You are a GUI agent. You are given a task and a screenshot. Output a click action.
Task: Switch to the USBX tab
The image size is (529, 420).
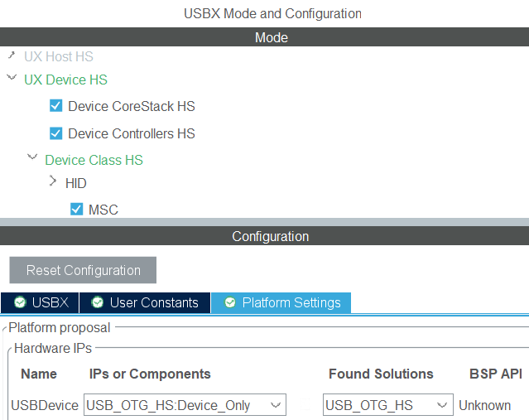[40, 302]
